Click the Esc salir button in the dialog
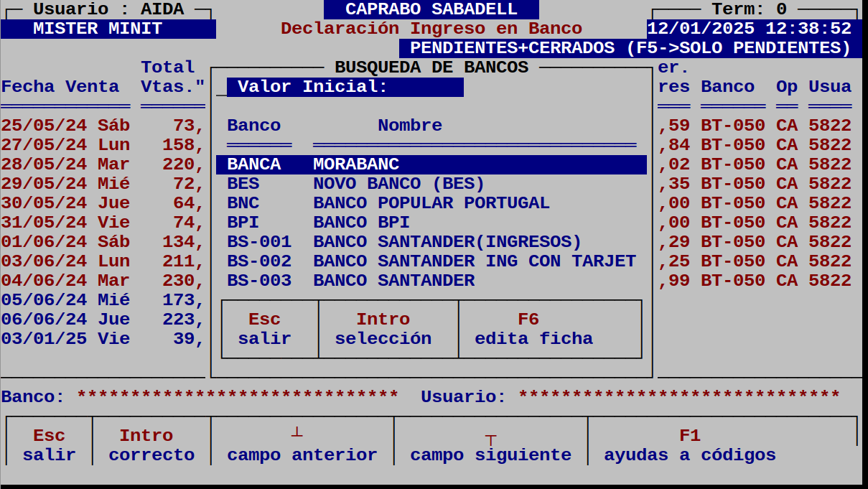The image size is (868, 489). (x=269, y=328)
